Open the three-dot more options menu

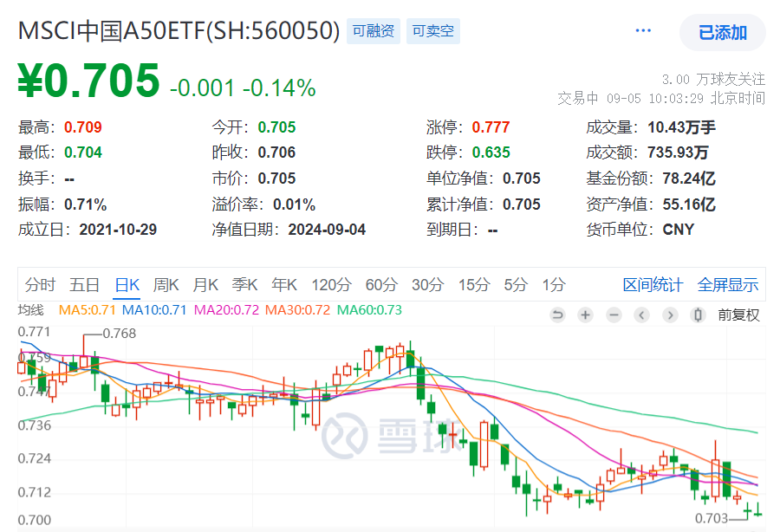coord(643,31)
